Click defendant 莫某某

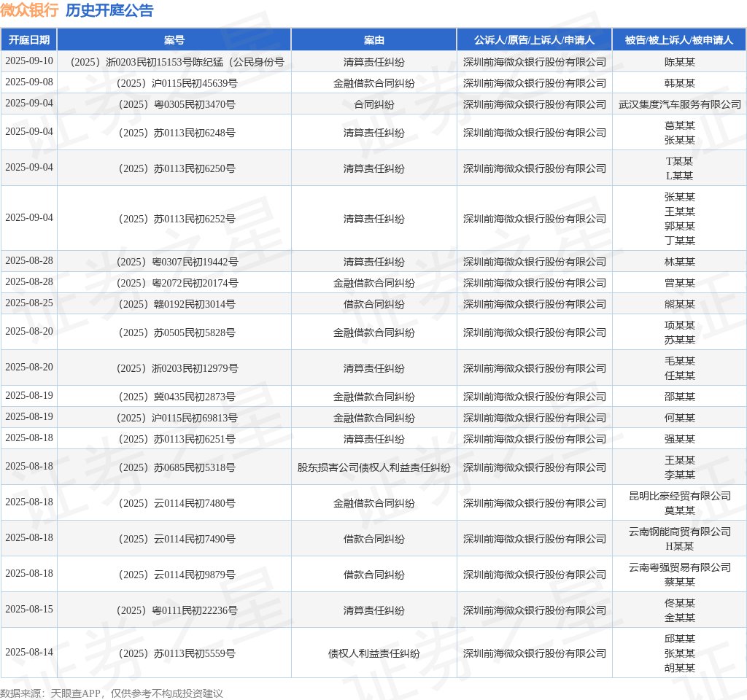[680, 510]
